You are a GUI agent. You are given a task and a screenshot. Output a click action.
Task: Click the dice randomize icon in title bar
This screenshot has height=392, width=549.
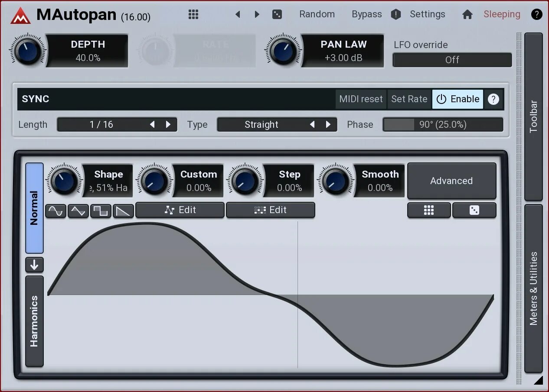tap(277, 14)
